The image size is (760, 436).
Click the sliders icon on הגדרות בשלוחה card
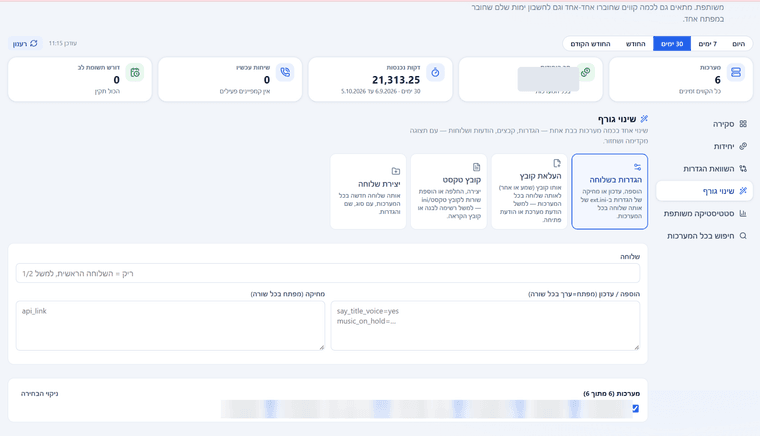tap(637, 167)
